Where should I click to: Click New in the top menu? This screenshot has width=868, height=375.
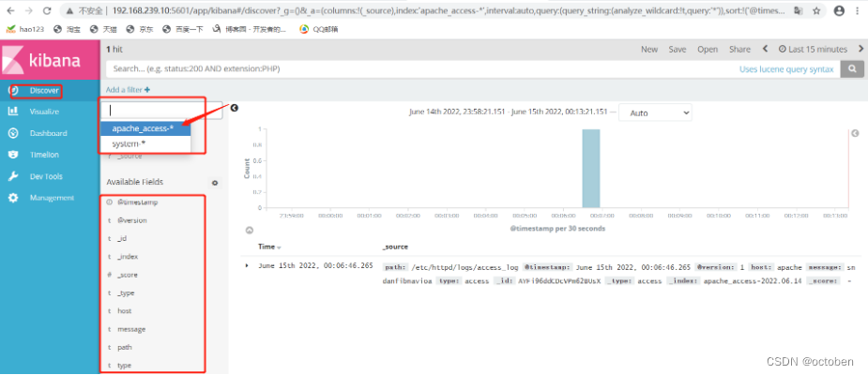point(649,50)
